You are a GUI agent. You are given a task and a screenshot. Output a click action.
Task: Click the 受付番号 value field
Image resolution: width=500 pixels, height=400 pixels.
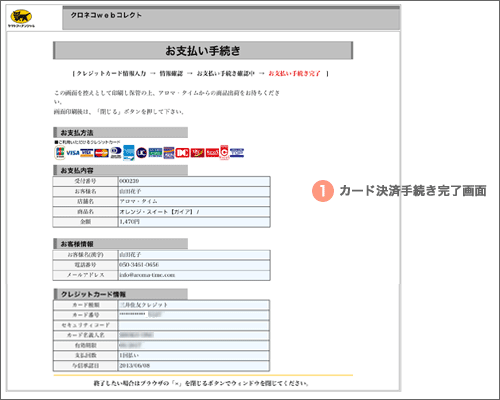tap(194, 181)
